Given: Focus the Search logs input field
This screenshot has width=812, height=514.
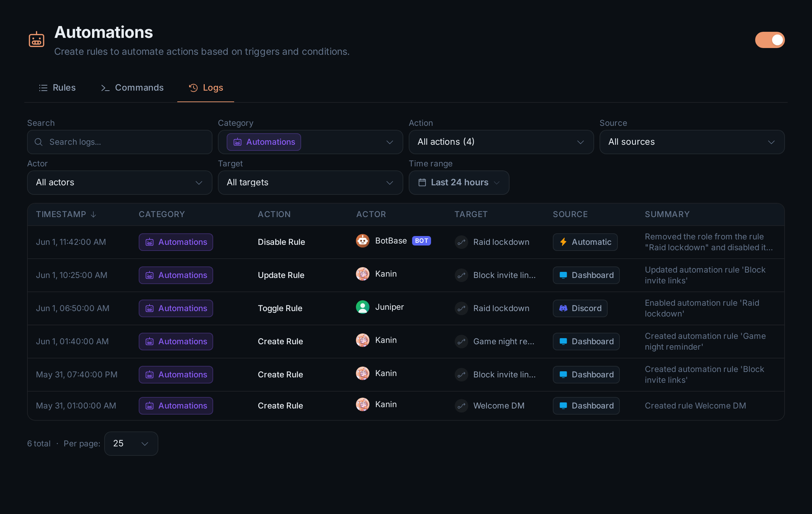Looking at the screenshot, I should [x=120, y=142].
